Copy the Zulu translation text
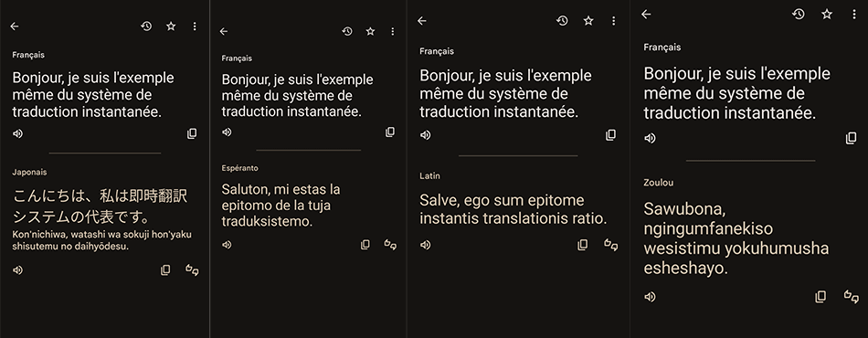Screen dimensions: 868x338 pyautogui.click(x=820, y=297)
